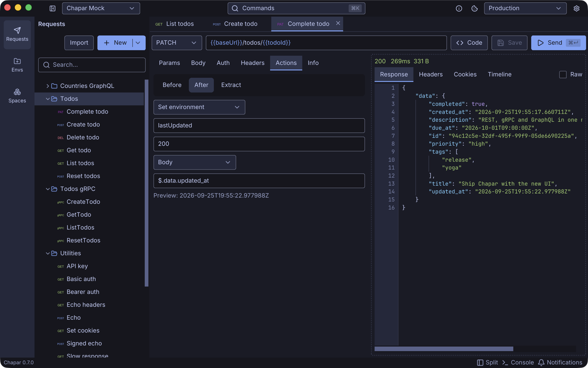This screenshot has height=368, width=588.
Task: Click the Utilities folder icon
Action: click(x=54, y=253)
